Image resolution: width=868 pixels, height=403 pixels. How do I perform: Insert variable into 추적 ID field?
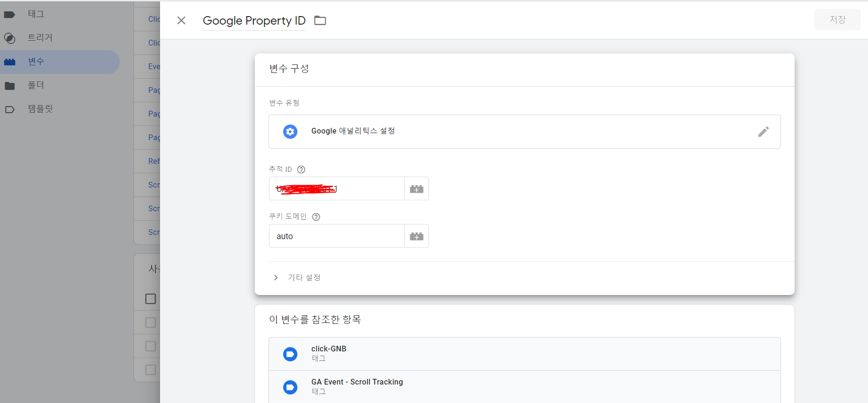[x=417, y=188]
